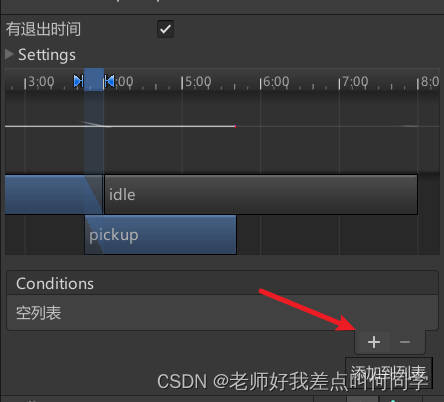The image size is (444, 402).
Task: Click the transition start marker on timeline
Action: [78, 81]
